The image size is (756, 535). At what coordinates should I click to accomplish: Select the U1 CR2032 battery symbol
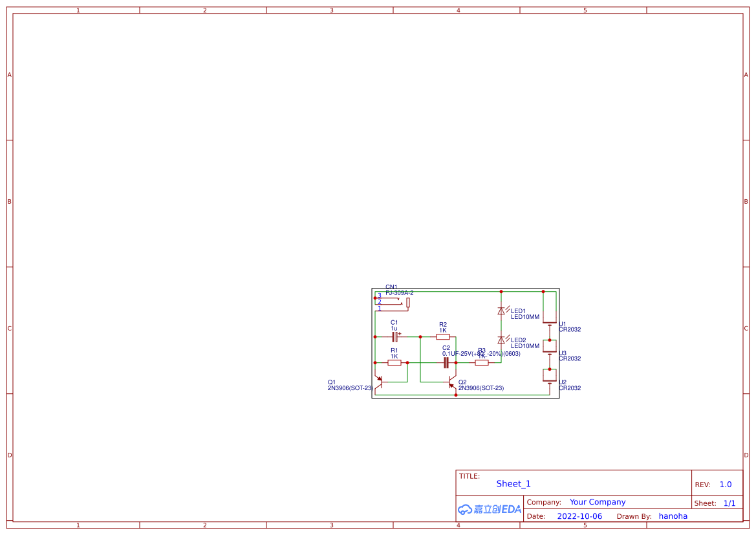[549, 318]
